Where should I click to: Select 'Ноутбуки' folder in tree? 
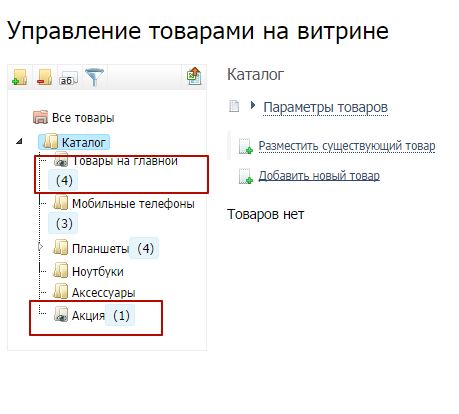coord(98,271)
